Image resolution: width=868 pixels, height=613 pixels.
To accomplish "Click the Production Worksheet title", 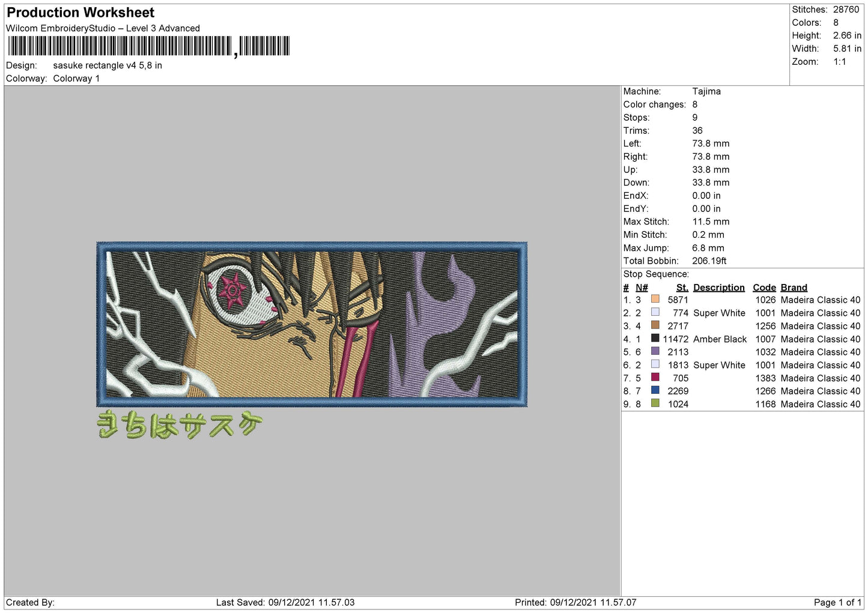I will (x=80, y=13).
